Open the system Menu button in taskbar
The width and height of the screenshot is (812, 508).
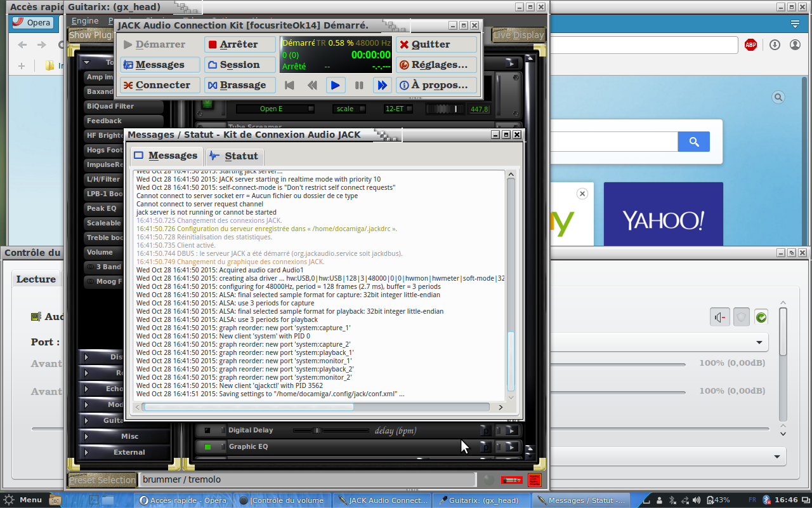(x=23, y=500)
